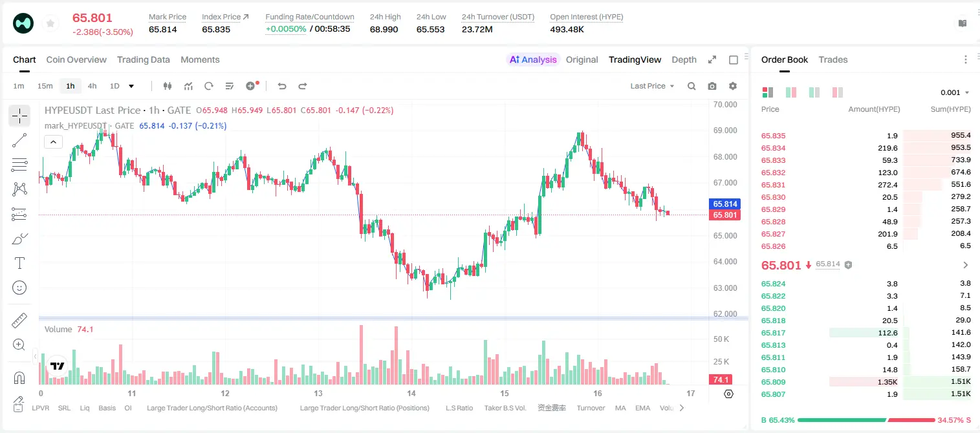The image size is (980, 433).
Task: Expand the time interval dropdown arrow
Action: pos(131,86)
